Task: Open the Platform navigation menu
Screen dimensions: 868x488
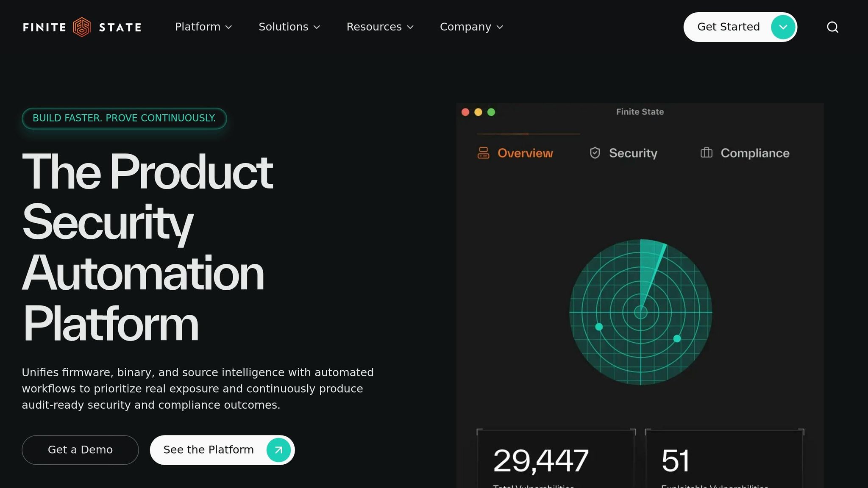Action: click(x=203, y=27)
